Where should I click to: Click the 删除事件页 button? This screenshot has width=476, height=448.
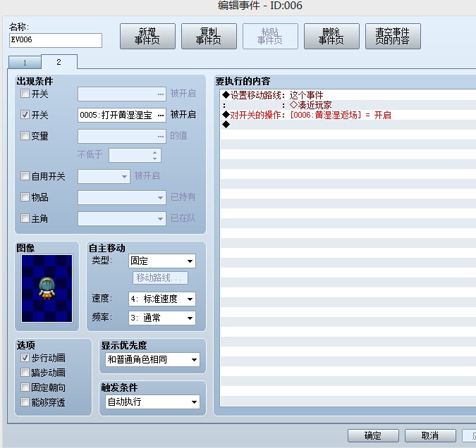pos(331,36)
